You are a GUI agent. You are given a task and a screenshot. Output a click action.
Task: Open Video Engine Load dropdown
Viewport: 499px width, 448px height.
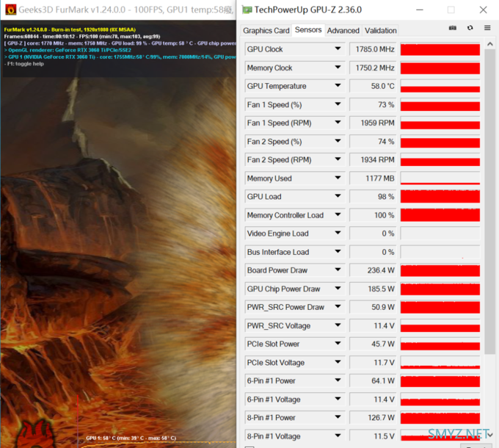[338, 233]
